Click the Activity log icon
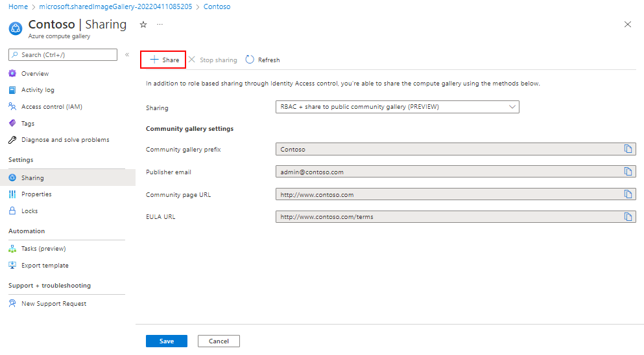 12,90
